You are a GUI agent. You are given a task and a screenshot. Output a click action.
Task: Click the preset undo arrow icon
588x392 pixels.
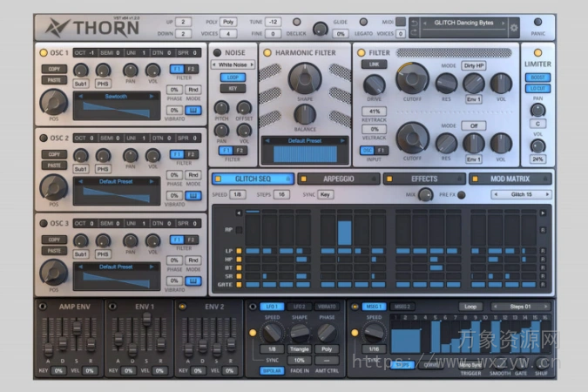click(415, 24)
